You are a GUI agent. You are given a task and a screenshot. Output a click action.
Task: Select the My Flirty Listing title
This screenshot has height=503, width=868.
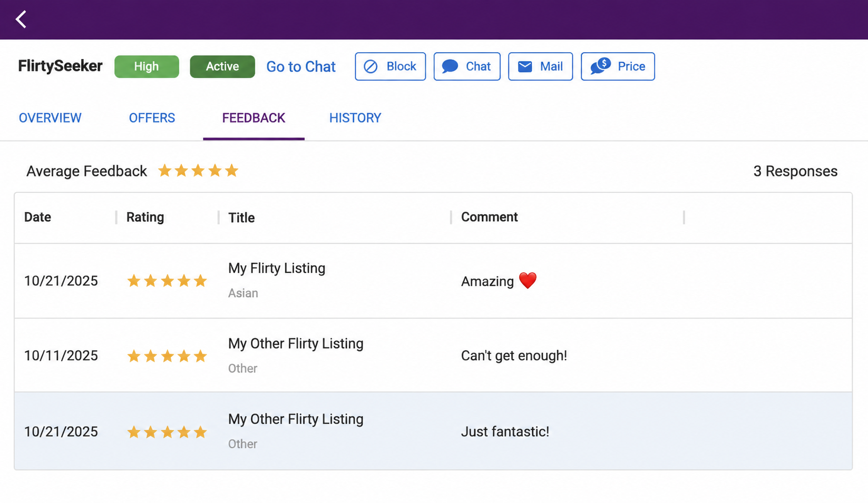(x=277, y=268)
